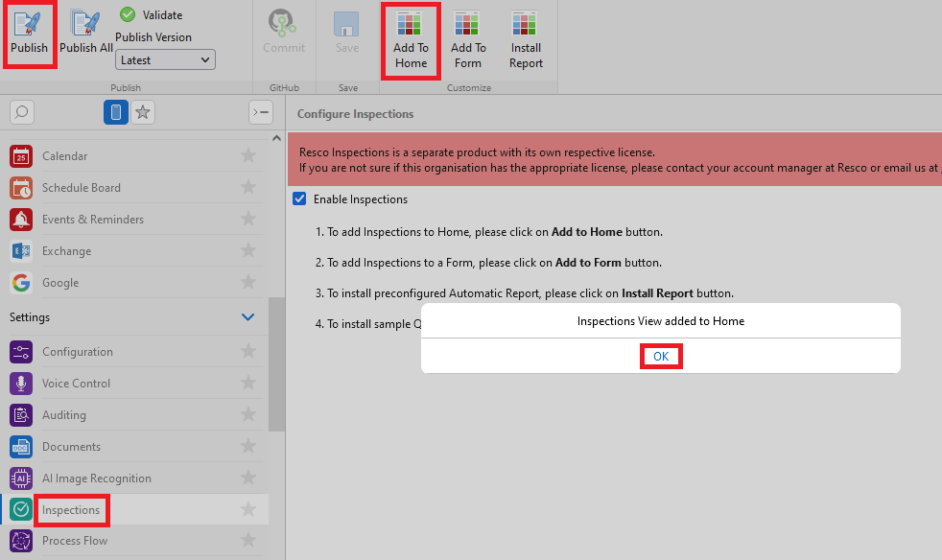The image size is (942, 560).
Task: Collapse the Settings section chevron
Action: [x=247, y=317]
